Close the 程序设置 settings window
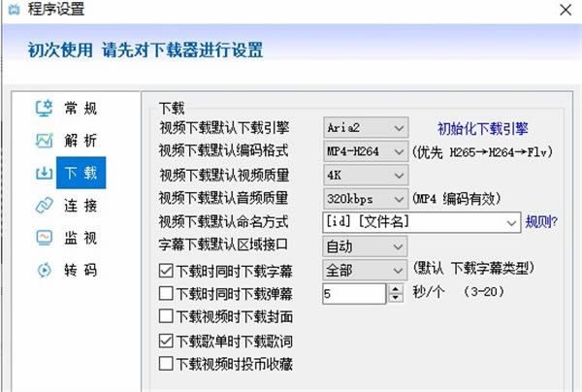 click(563, 11)
